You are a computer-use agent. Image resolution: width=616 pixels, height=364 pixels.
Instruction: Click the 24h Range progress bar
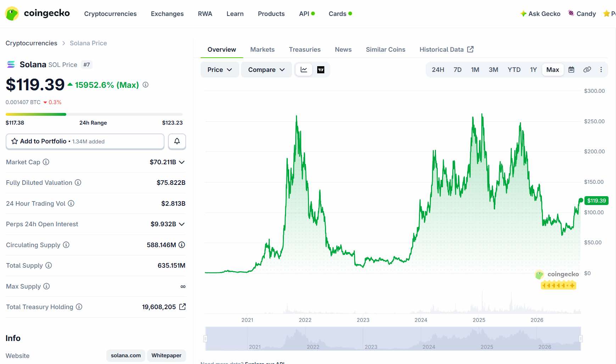(94, 114)
